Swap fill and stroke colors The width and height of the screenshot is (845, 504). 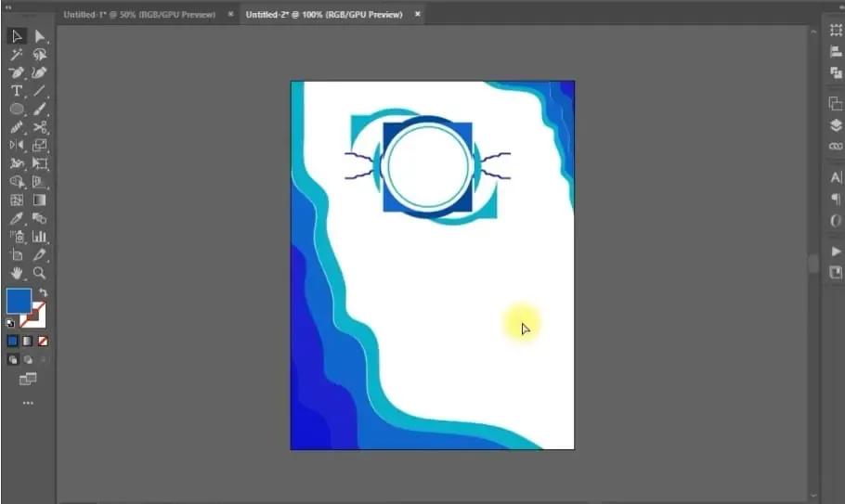[43, 292]
